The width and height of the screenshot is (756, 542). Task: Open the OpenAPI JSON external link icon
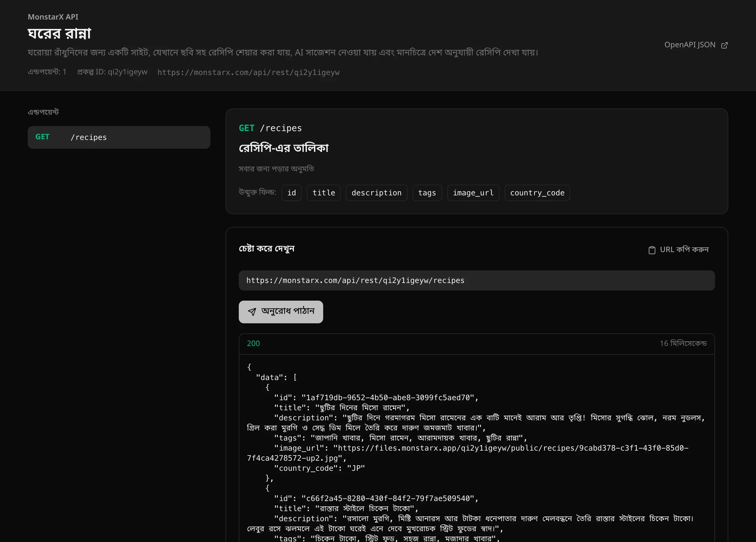724,45
